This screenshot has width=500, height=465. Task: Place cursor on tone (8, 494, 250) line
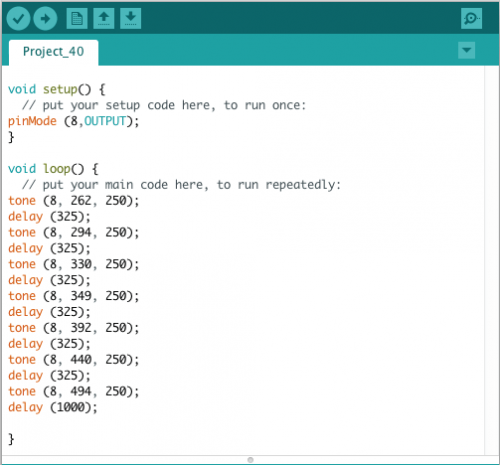tap(73, 391)
